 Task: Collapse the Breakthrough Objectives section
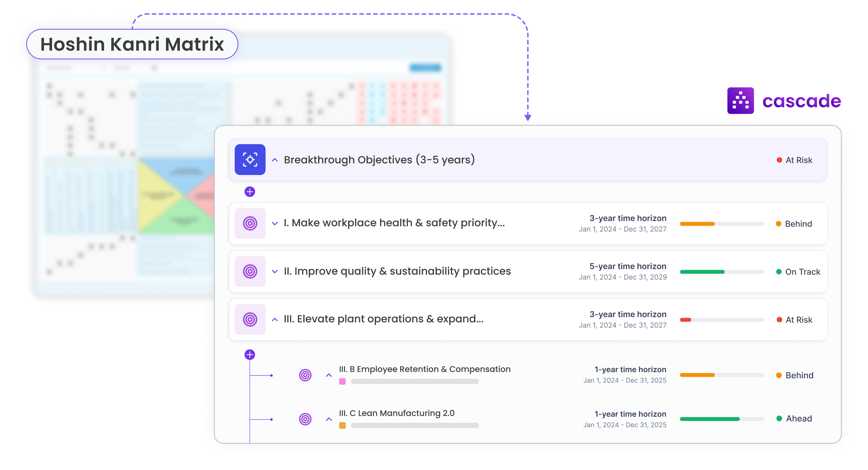click(274, 160)
